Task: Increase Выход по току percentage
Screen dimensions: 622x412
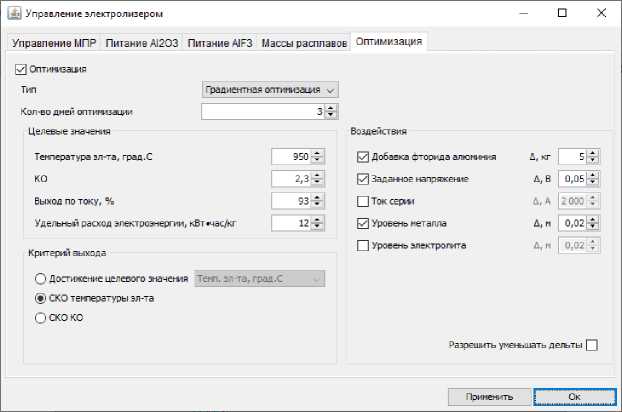Action: point(317,197)
